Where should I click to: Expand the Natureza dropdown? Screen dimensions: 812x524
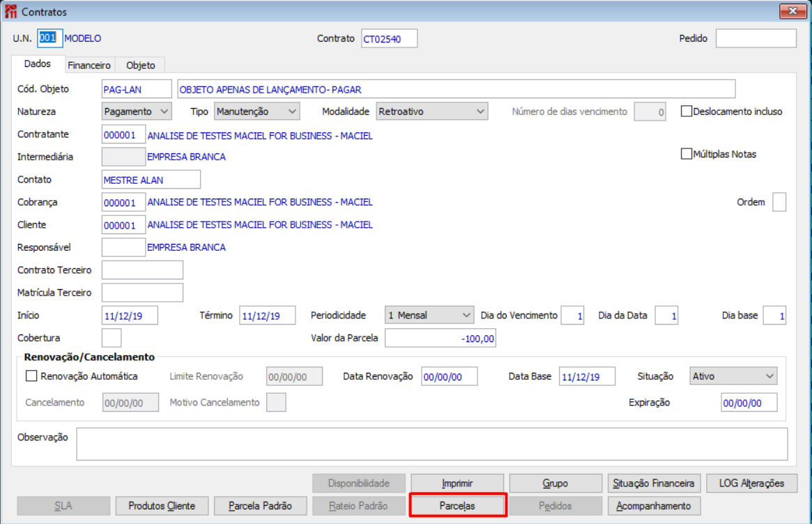click(136, 111)
